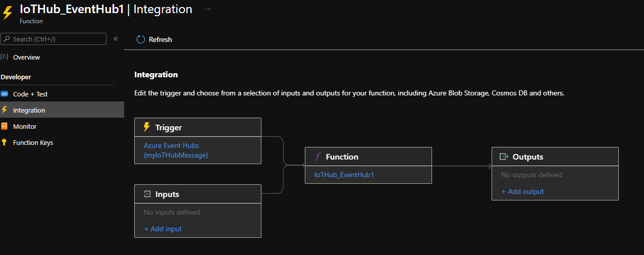This screenshot has height=255, width=644.
Task: Open Azure Event Hubs (myIoTHubMessage) trigger
Action: point(176,150)
